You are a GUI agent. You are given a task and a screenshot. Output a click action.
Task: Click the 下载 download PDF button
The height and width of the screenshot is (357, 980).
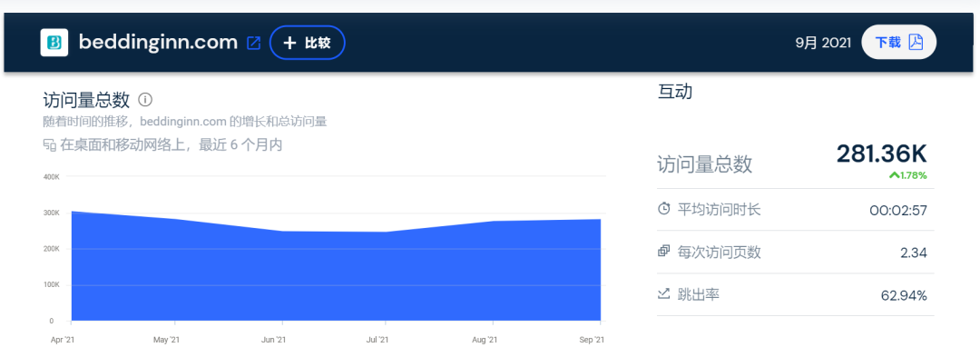click(x=898, y=43)
